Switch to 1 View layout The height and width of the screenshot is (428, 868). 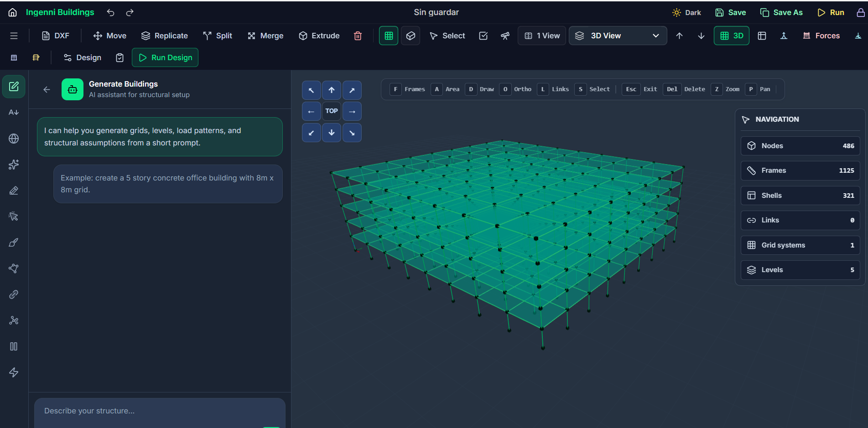[x=542, y=36]
